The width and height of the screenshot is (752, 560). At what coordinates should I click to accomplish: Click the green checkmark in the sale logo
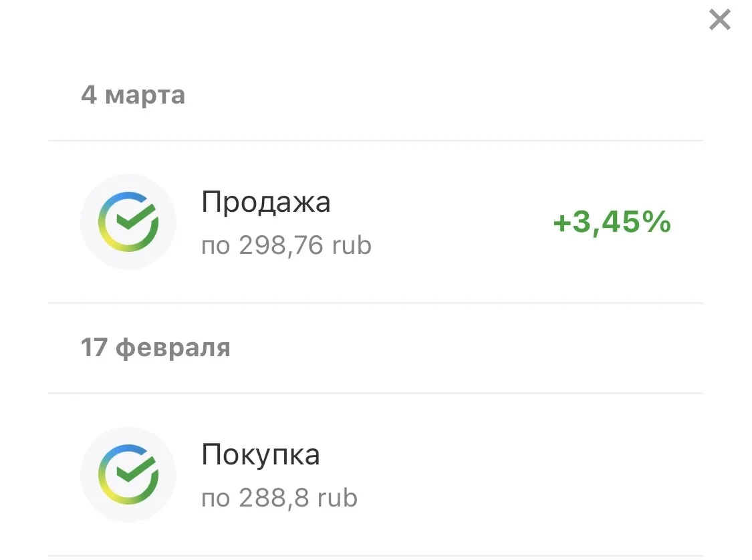pyautogui.click(x=136, y=217)
